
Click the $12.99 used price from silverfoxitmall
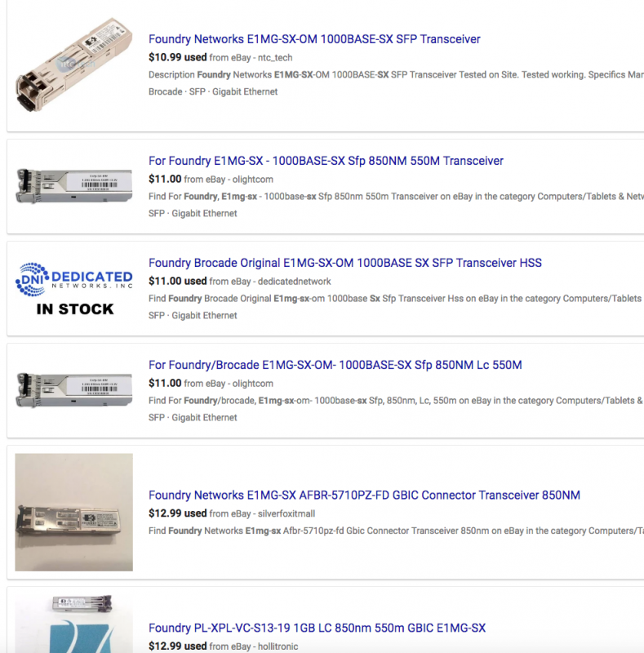177,513
